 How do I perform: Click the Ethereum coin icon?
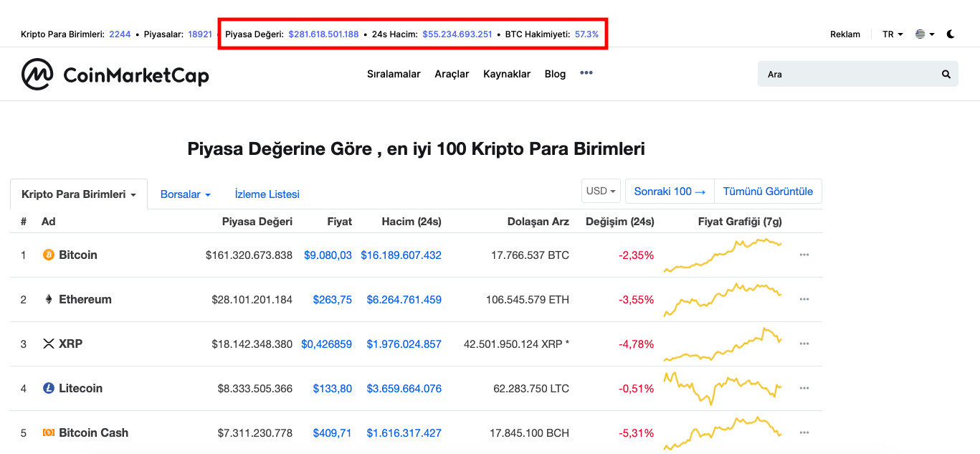coord(49,299)
